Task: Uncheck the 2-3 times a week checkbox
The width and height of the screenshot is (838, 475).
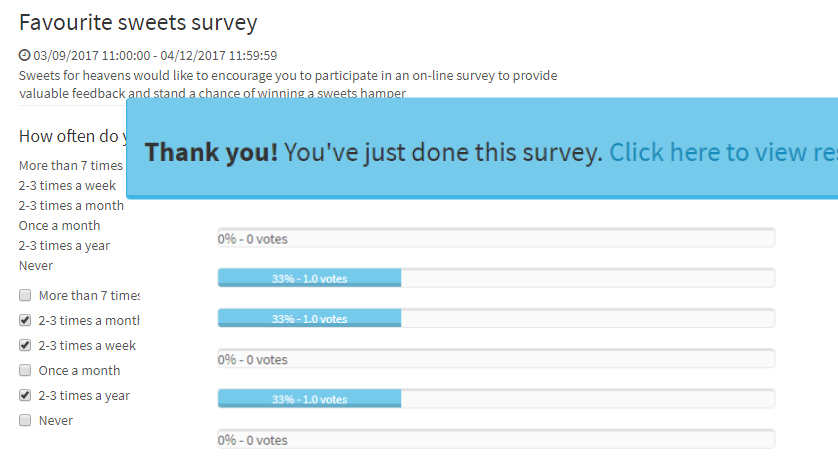Action: click(x=25, y=345)
